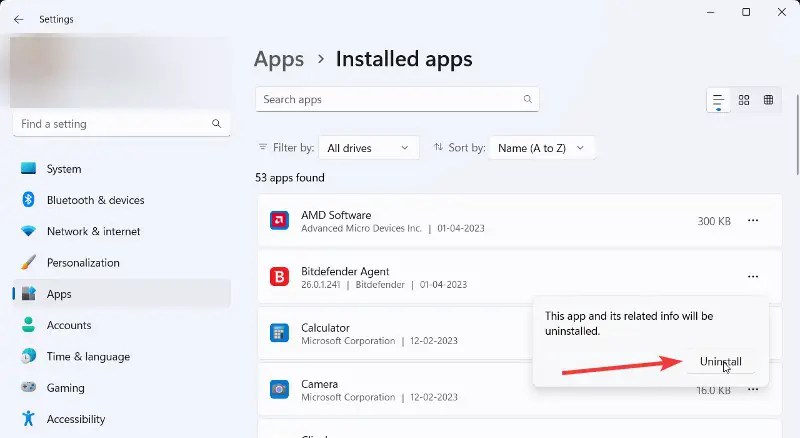Open the Name (A to Z) sort dropdown
The height and width of the screenshot is (438, 800).
(x=542, y=148)
